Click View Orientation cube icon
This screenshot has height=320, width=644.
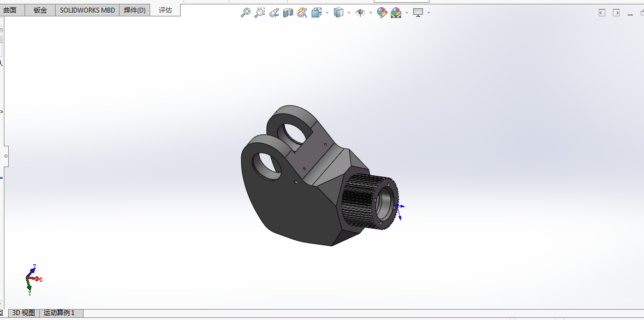[317, 13]
